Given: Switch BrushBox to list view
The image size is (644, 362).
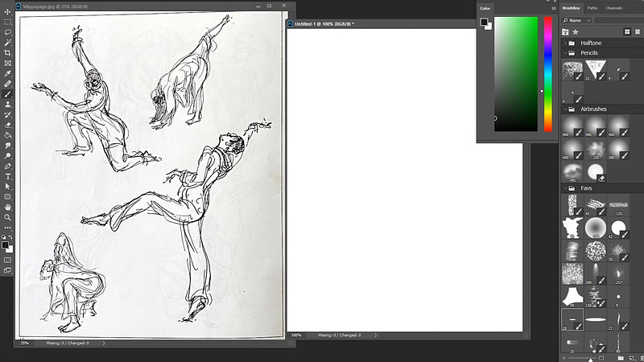Looking at the screenshot, I should click(x=638, y=31).
